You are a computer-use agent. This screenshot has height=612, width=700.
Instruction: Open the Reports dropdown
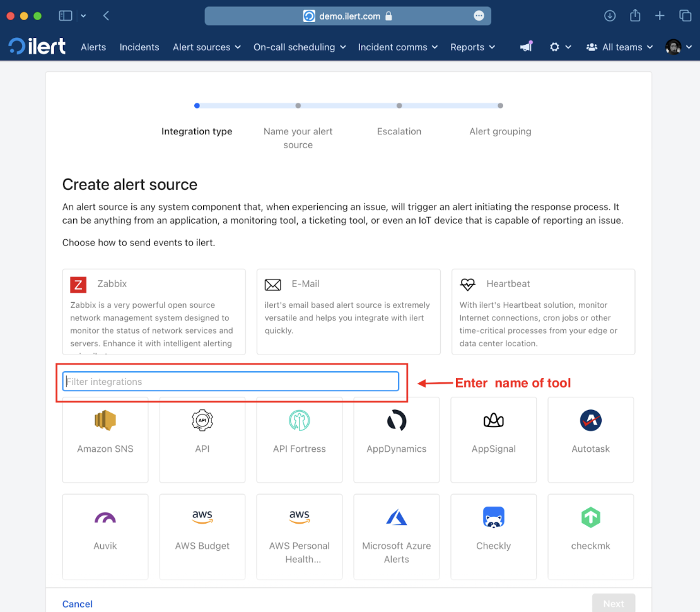pos(473,47)
